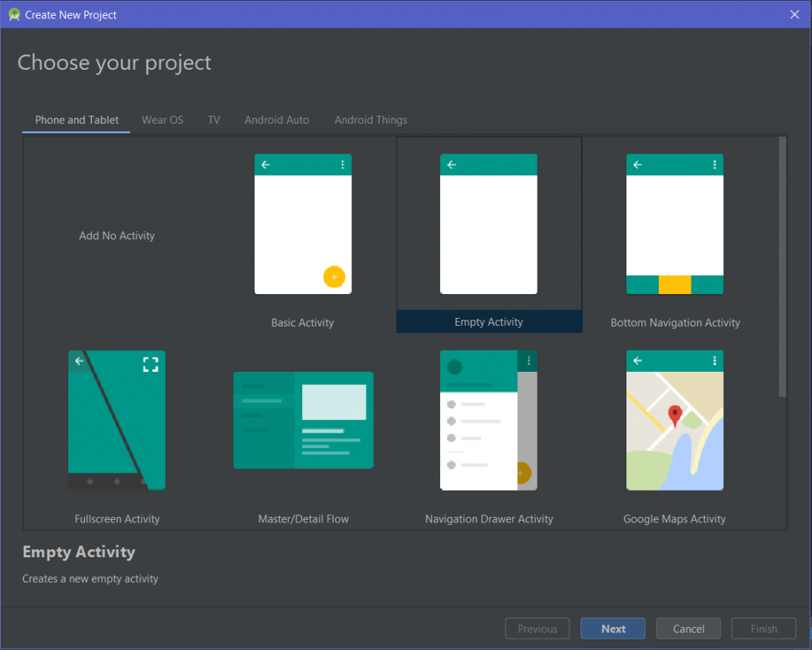This screenshot has height=650, width=812.
Task: Switch to the Wear OS tab
Action: (162, 120)
